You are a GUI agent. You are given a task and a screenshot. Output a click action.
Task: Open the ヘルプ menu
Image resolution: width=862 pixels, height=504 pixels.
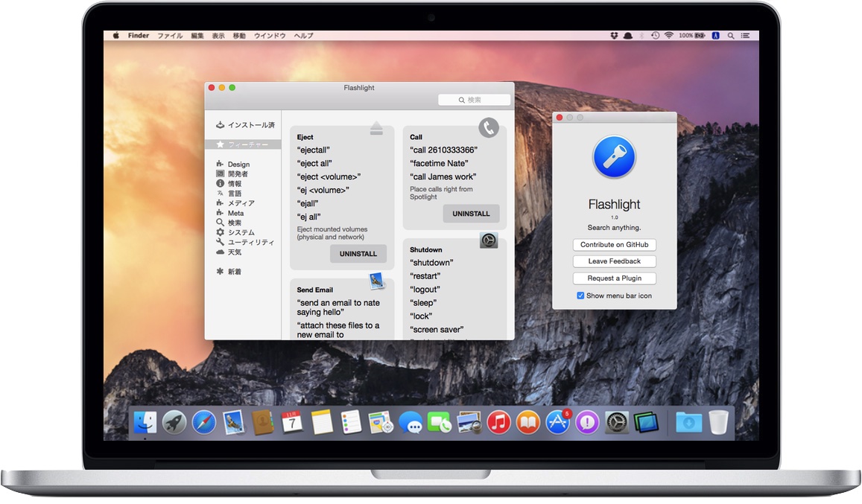[303, 36]
